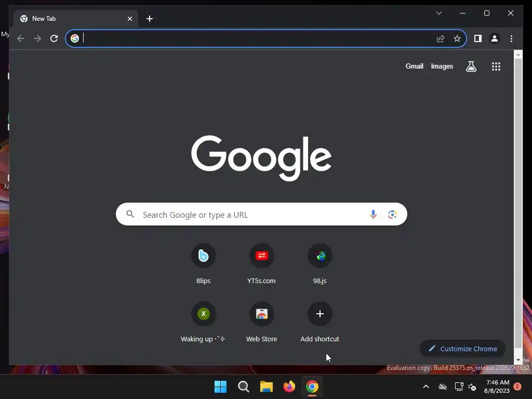Image resolution: width=532 pixels, height=399 pixels.
Task: Search by image with Google Lens icon
Action: click(x=392, y=215)
